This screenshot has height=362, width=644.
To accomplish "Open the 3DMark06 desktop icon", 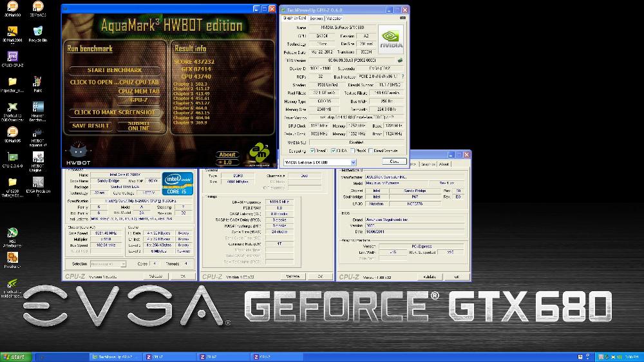I will (38, 9).
